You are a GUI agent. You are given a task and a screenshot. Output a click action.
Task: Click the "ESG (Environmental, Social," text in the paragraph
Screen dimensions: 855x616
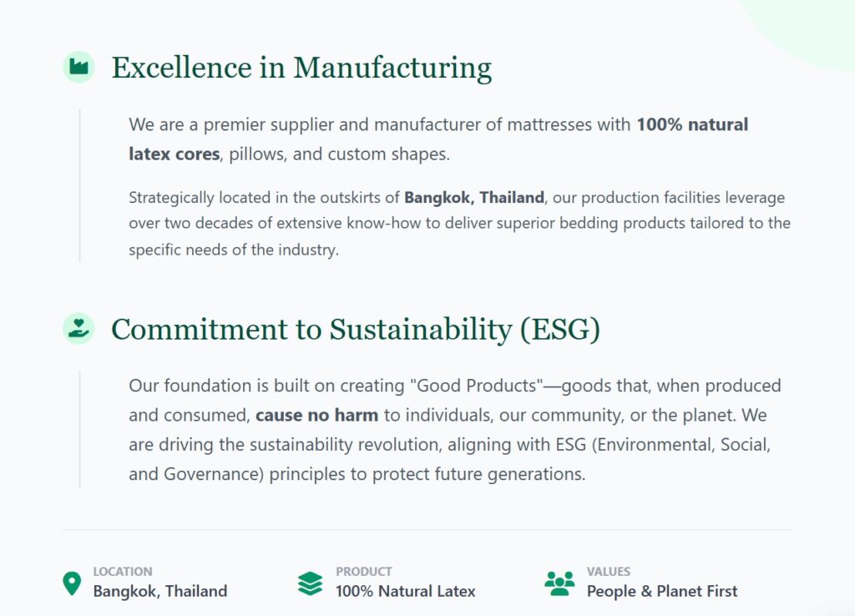[664, 444]
